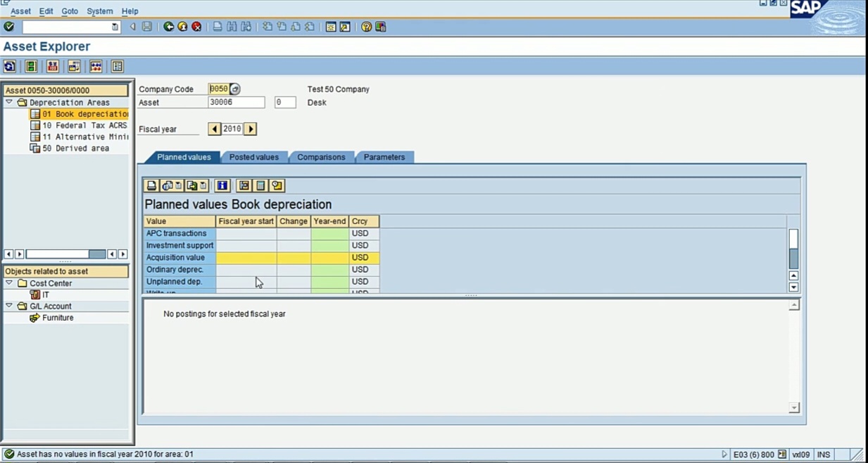
Task: Select 01 Book depreciation area
Action: 84,114
